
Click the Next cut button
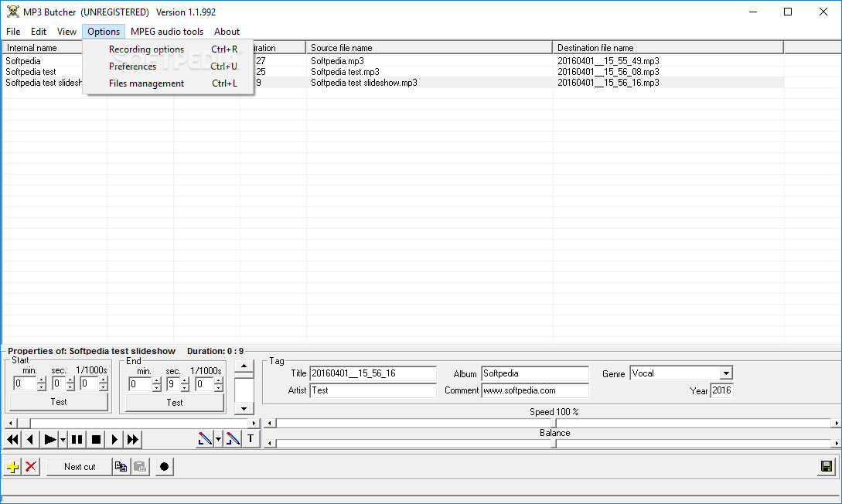click(80, 467)
